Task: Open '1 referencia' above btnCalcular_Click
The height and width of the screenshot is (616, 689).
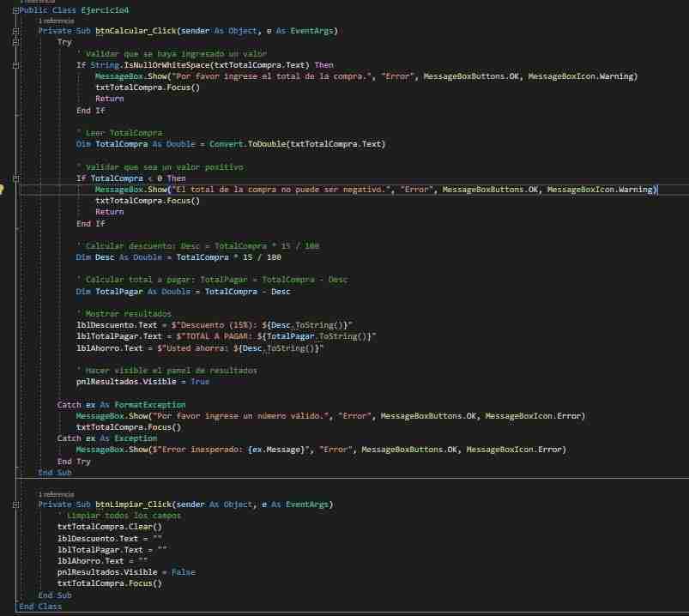Action: click(x=57, y=21)
